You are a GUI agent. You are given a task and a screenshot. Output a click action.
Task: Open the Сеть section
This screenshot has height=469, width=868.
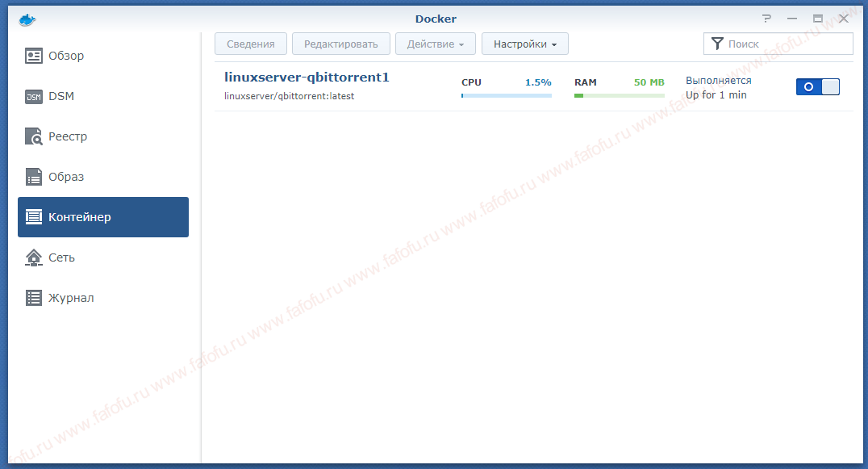tap(103, 258)
